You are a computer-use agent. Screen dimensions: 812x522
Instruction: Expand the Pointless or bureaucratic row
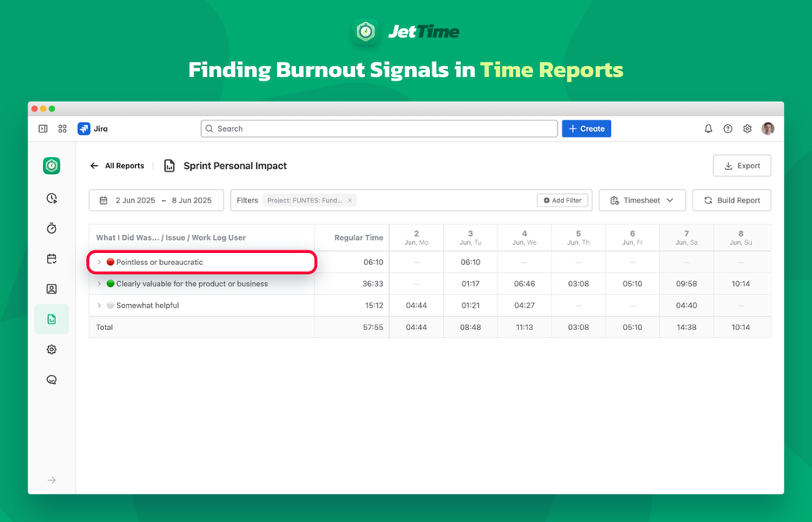point(99,262)
